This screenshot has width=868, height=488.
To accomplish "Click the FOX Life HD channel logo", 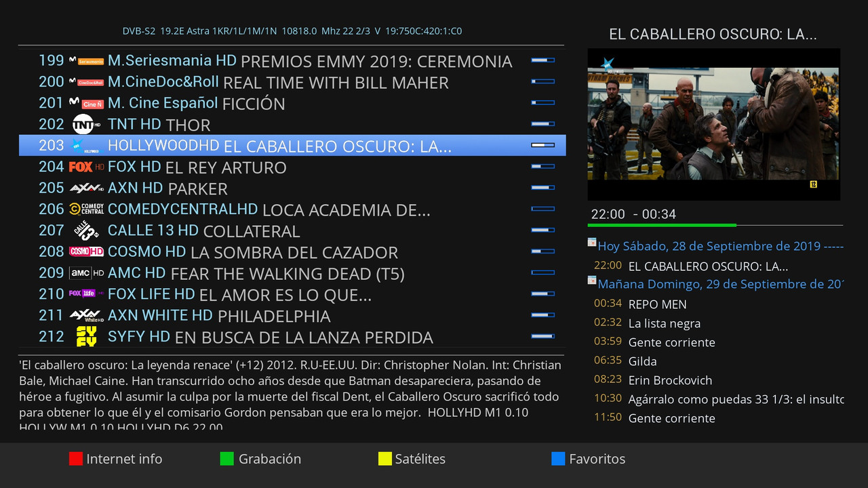I will [x=87, y=293].
